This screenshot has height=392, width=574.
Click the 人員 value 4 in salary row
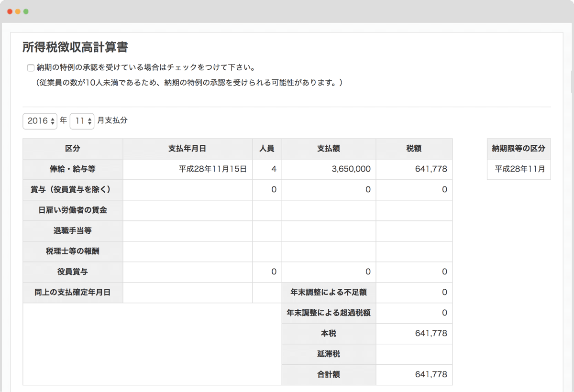coord(267,169)
